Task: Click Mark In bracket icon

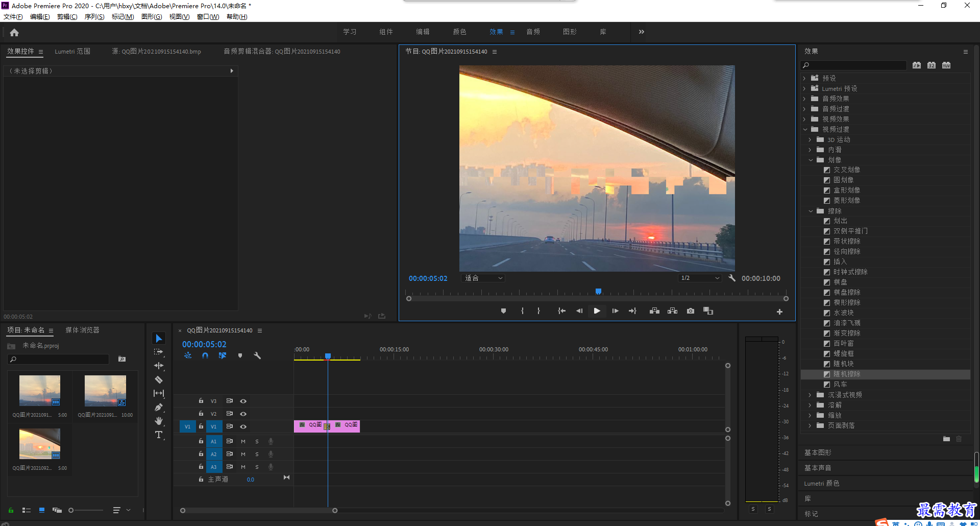Action: pos(522,311)
